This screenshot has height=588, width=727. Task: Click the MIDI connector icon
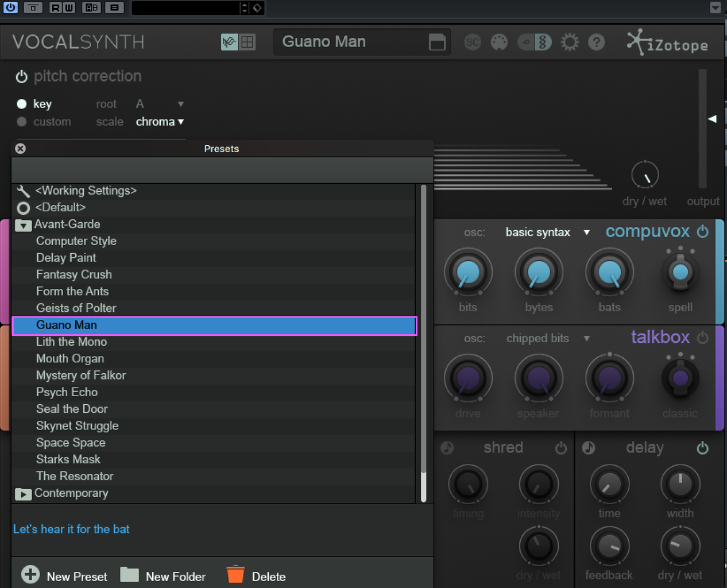pos(499,42)
